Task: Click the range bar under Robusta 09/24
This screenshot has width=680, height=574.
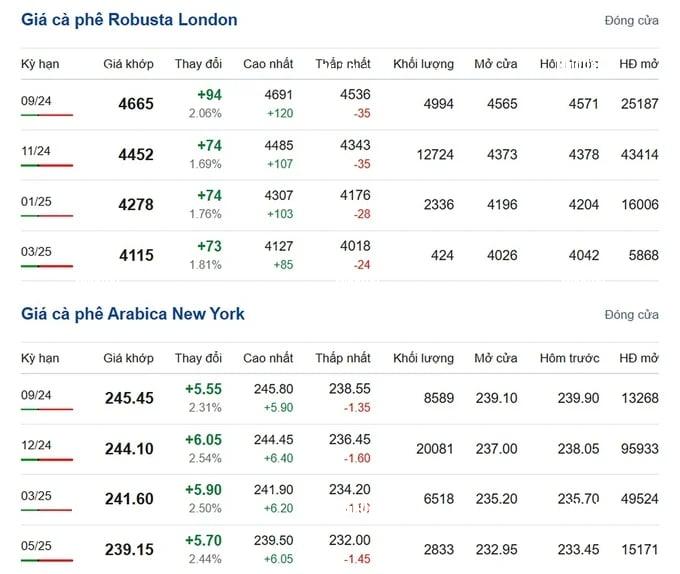Action: point(47,115)
